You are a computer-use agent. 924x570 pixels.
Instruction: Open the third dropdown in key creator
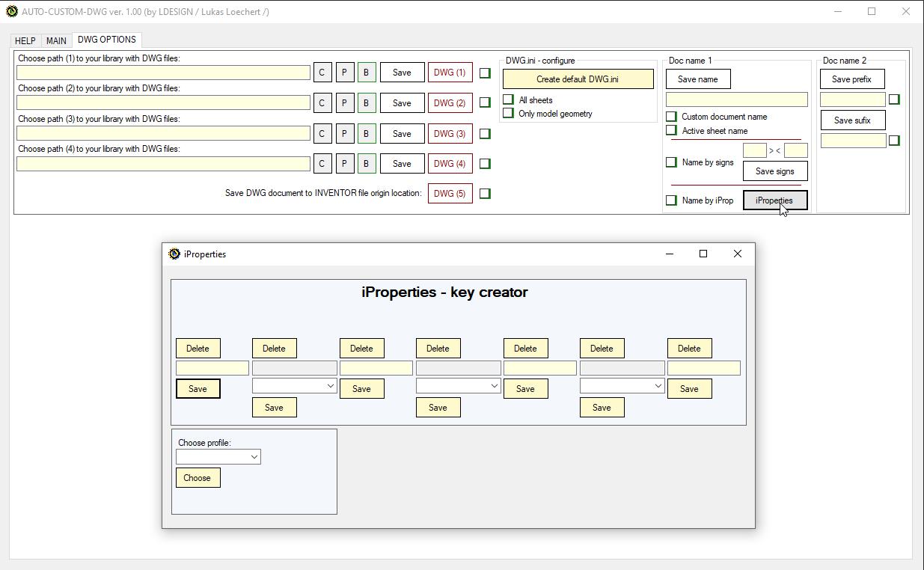622,385
